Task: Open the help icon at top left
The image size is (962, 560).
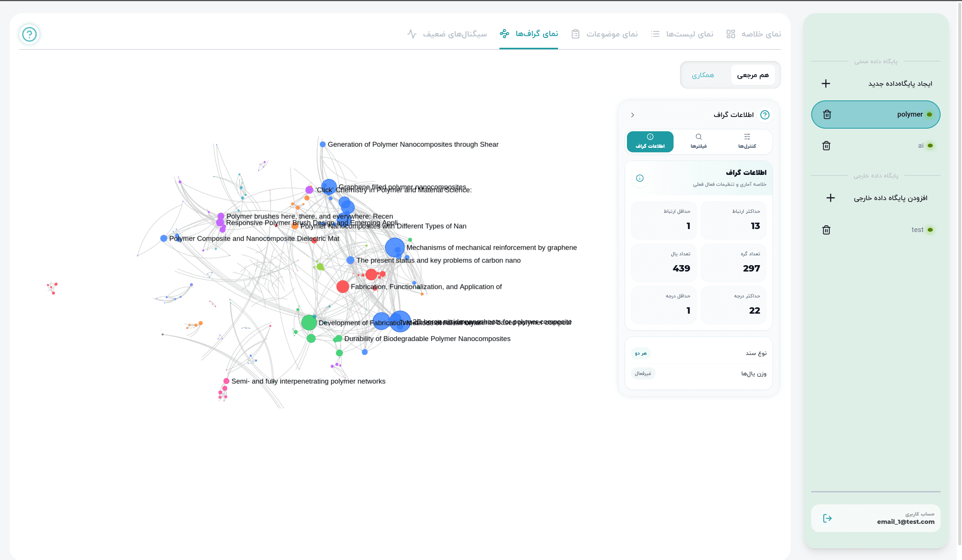Action: click(x=29, y=34)
